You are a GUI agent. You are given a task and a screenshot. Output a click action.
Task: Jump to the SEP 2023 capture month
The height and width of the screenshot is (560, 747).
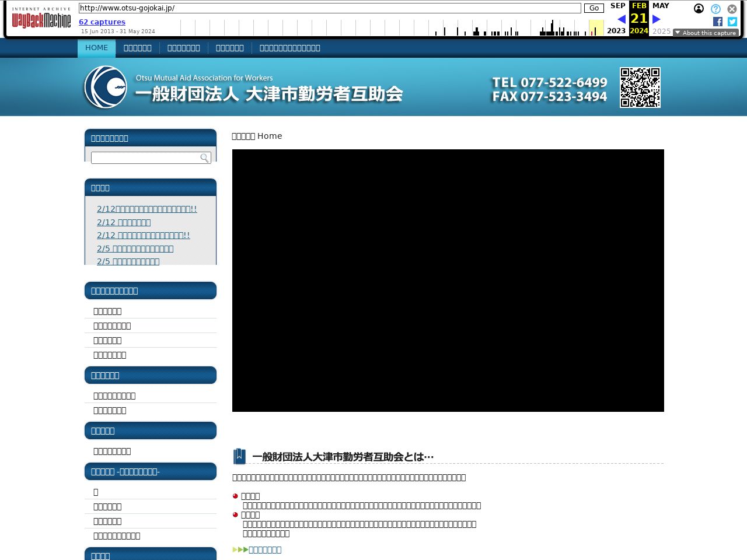click(x=617, y=6)
